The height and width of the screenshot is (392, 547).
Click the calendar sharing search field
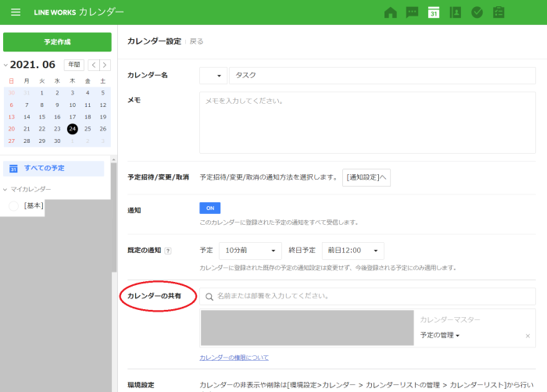[367, 297]
